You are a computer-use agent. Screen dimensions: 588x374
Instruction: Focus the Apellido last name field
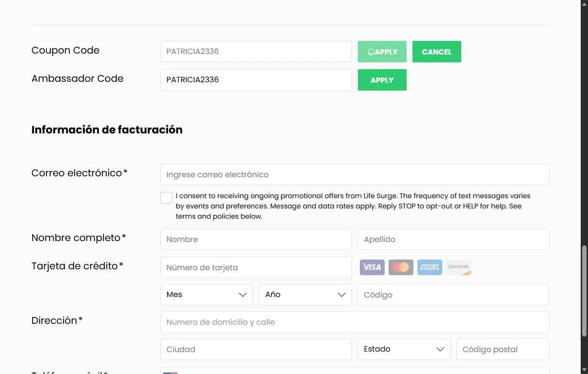[453, 239]
